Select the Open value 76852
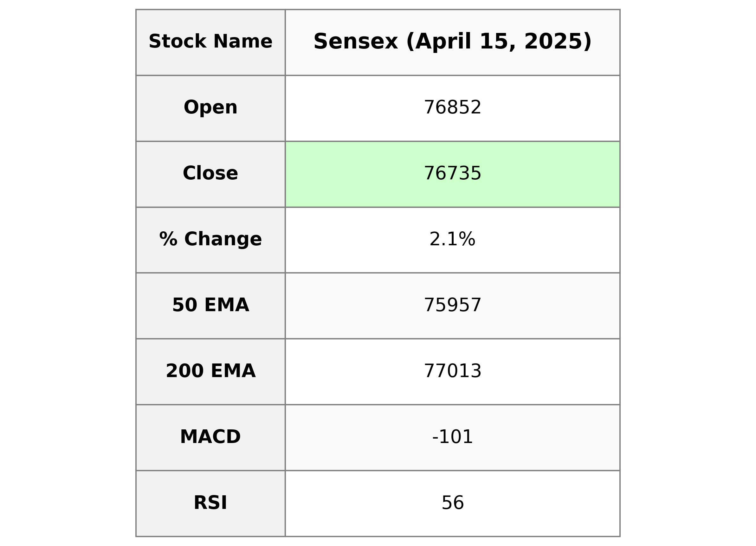Image resolution: width=756 pixels, height=546 pixels. (x=452, y=108)
